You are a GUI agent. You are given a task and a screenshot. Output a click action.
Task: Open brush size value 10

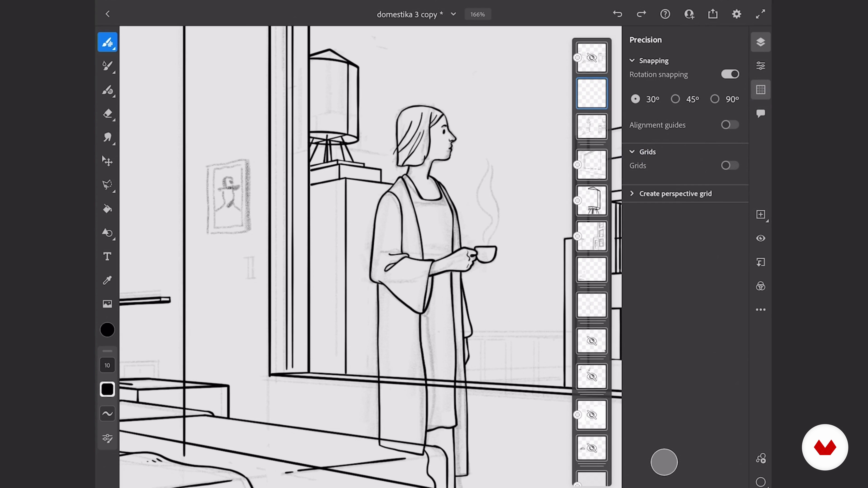pyautogui.click(x=107, y=365)
